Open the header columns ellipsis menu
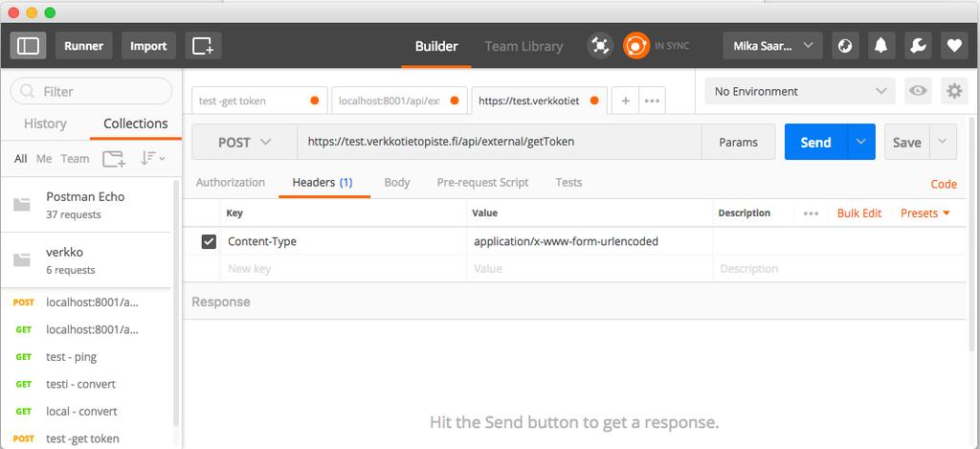980x449 pixels. point(811,213)
